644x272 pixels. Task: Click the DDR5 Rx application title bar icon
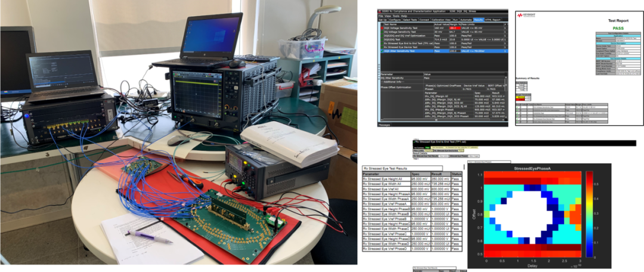pos(379,11)
